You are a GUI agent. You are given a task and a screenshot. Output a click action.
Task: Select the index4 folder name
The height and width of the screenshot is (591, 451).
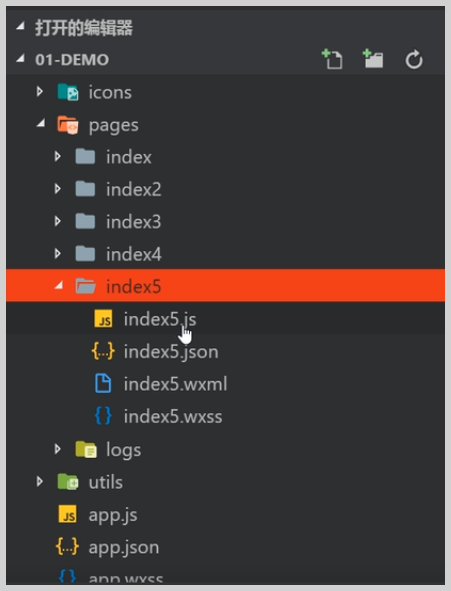(x=133, y=254)
